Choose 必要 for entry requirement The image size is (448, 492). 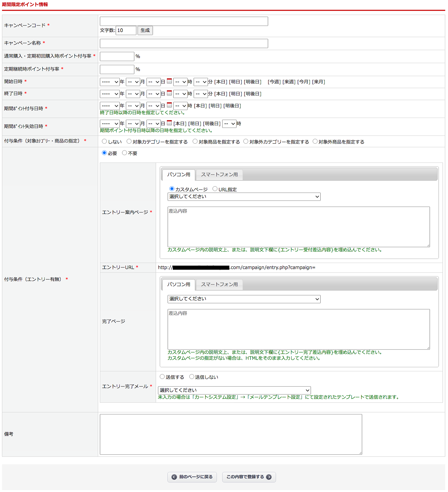(104, 153)
